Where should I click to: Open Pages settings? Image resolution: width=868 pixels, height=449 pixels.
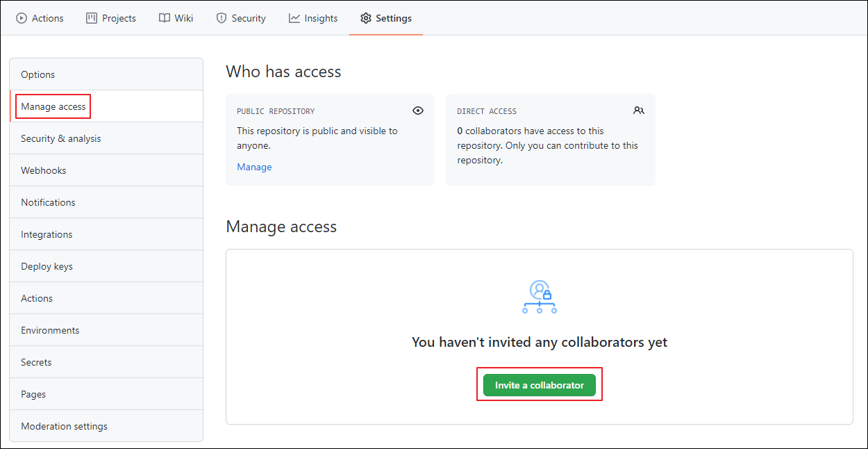[x=106, y=394]
